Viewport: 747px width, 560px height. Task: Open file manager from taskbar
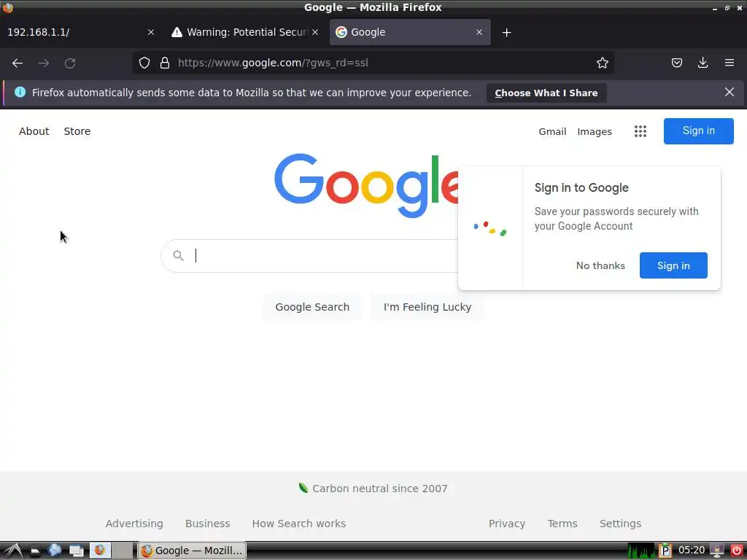(x=35, y=551)
